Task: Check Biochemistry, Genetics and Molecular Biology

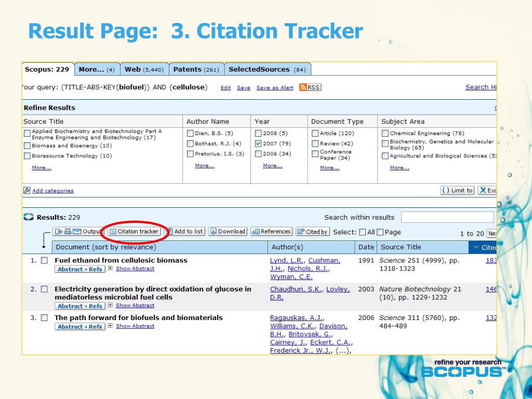Action: point(385,143)
